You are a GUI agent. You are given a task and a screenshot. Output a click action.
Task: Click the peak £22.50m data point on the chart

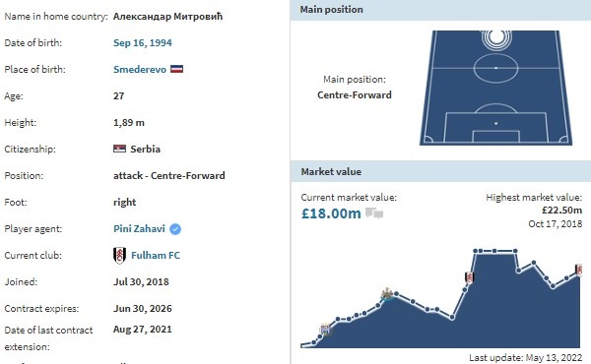click(476, 251)
